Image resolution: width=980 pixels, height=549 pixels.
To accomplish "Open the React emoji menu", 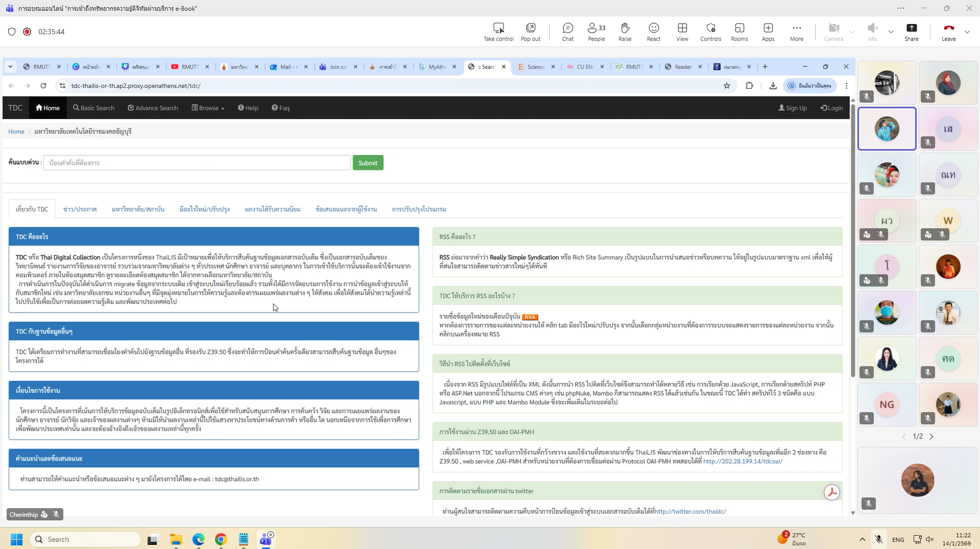I will pyautogui.click(x=653, y=32).
